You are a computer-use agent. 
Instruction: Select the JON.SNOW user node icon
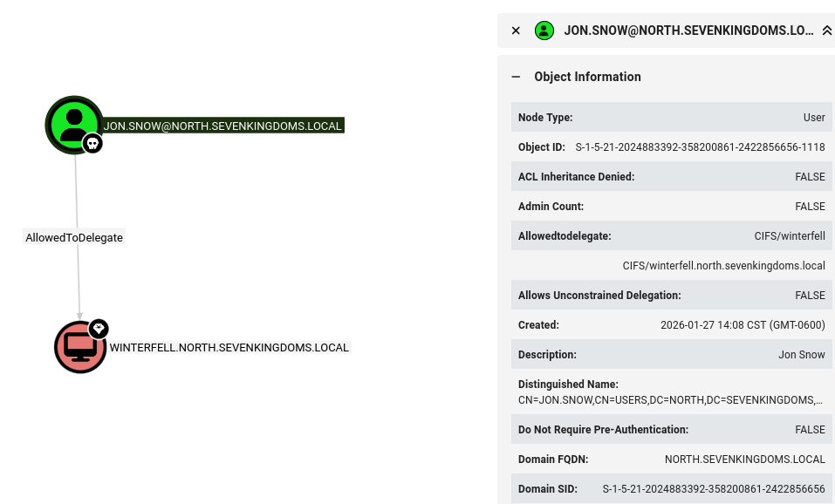click(74, 125)
